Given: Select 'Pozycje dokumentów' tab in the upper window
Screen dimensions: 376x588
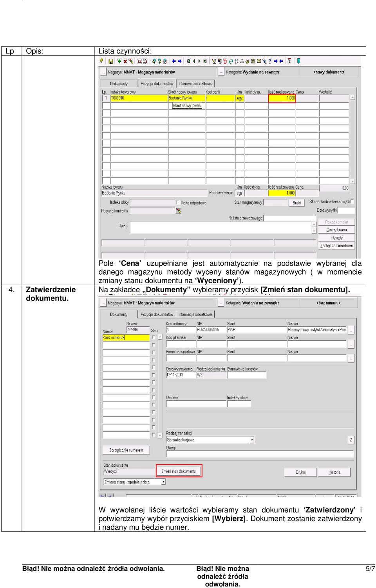Looking at the screenshot, I should (x=157, y=84).
